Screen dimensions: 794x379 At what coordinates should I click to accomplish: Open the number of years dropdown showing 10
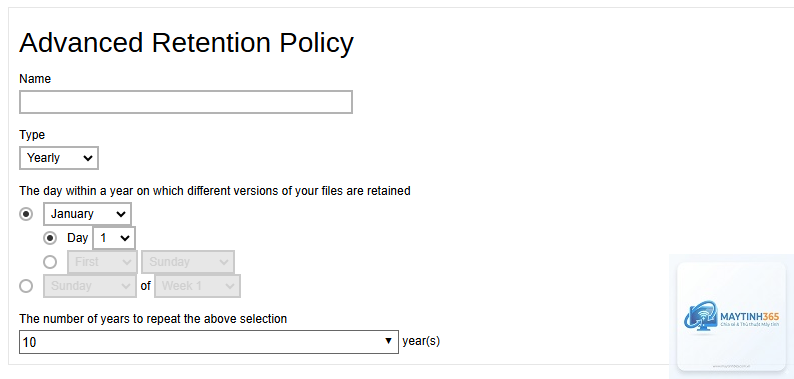point(209,342)
